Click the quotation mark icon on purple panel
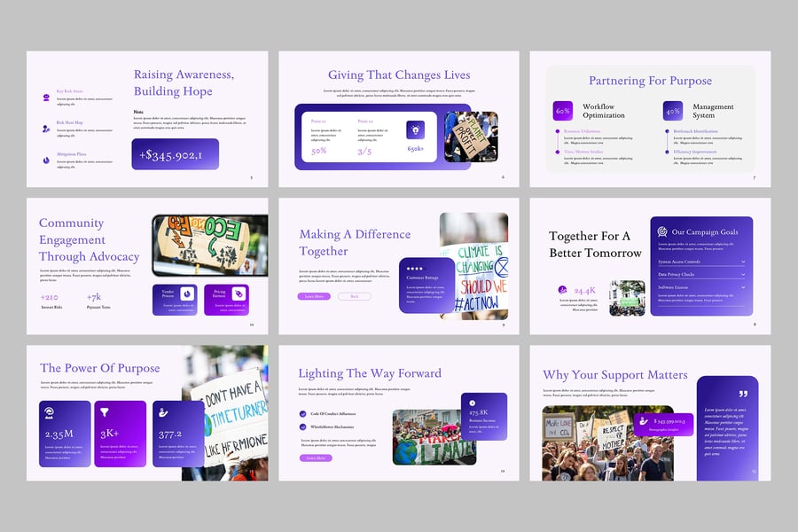 pos(742,393)
